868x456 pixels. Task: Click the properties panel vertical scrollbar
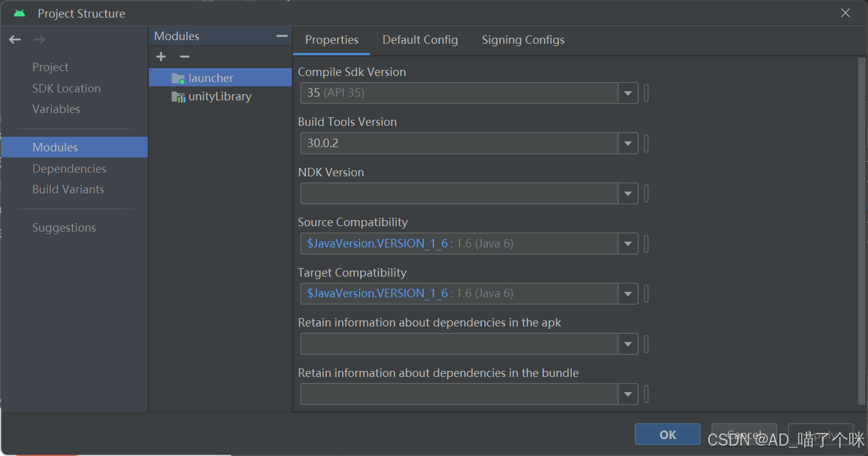(861, 231)
